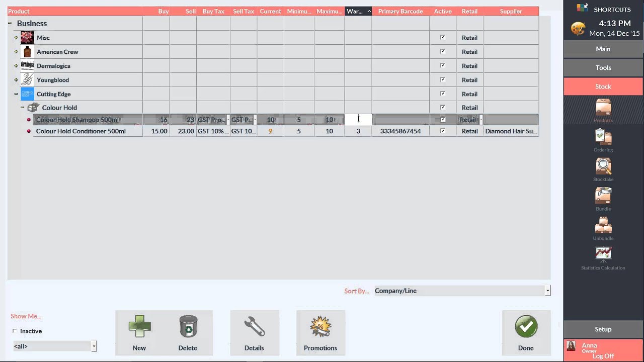
Task: Click the Sort By... label
Action: pyautogui.click(x=357, y=291)
